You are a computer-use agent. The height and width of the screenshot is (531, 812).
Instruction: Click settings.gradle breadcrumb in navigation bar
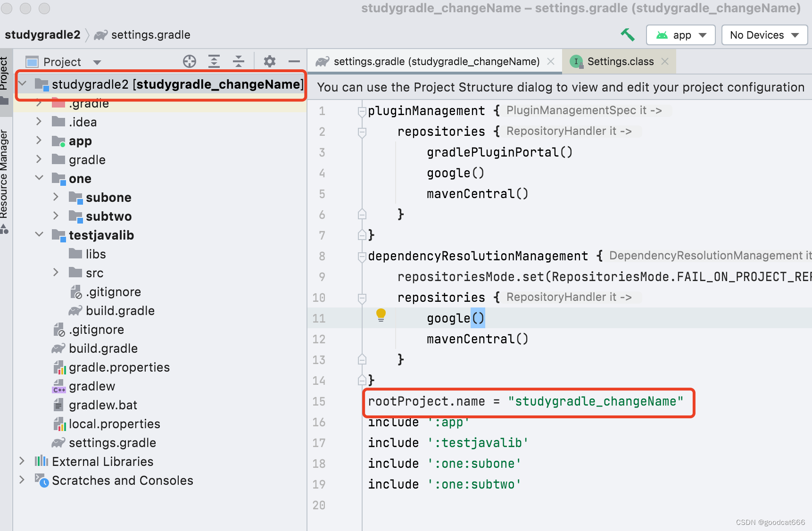coord(142,35)
